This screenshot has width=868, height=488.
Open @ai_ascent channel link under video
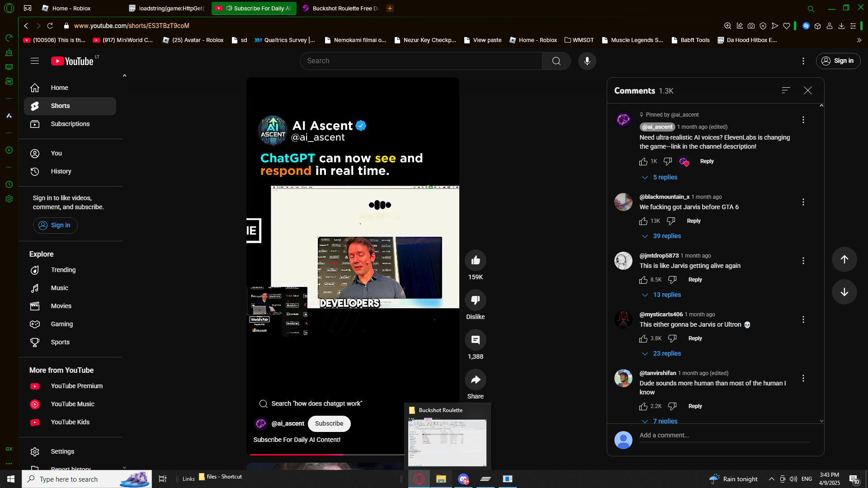click(288, 423)
